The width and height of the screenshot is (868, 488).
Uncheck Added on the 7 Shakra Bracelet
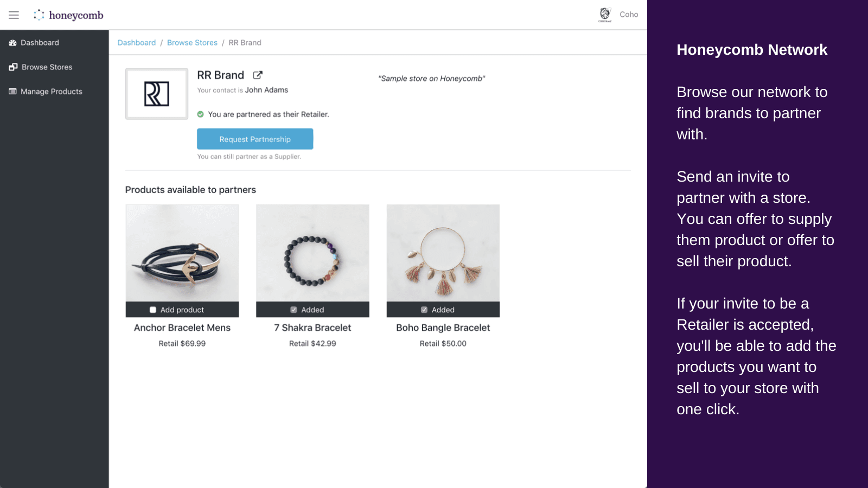(x=293, y=309)
